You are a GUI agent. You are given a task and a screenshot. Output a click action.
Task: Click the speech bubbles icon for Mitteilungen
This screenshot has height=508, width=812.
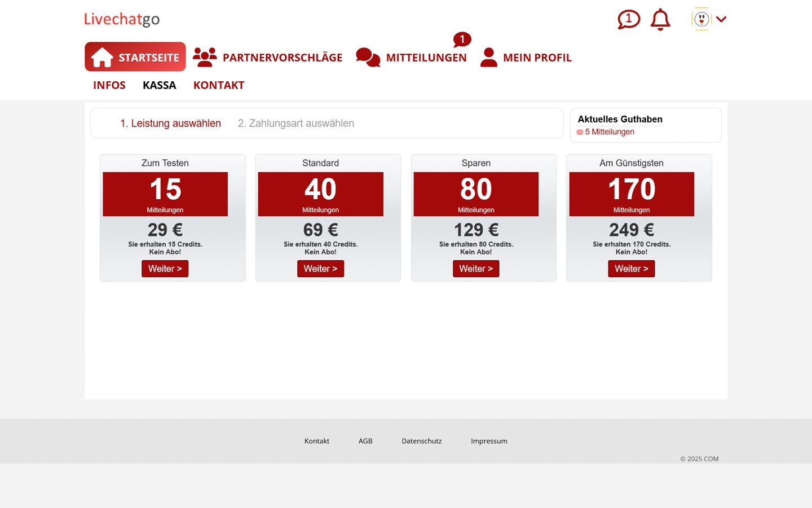368,57
